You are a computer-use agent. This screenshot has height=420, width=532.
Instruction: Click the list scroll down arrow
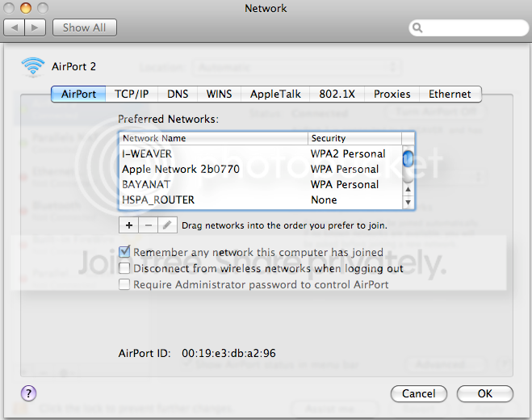coord(408,203)
